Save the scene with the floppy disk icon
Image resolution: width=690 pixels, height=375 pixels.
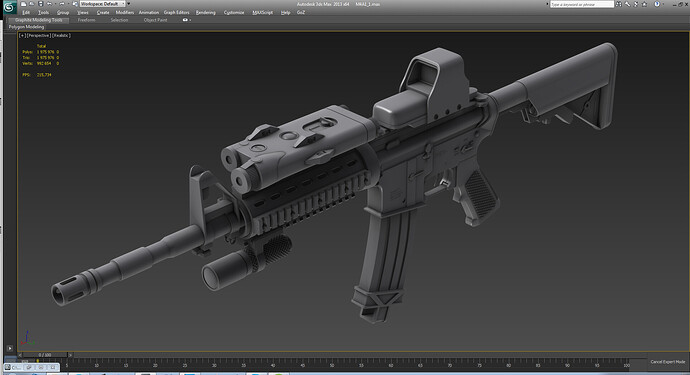40,4
